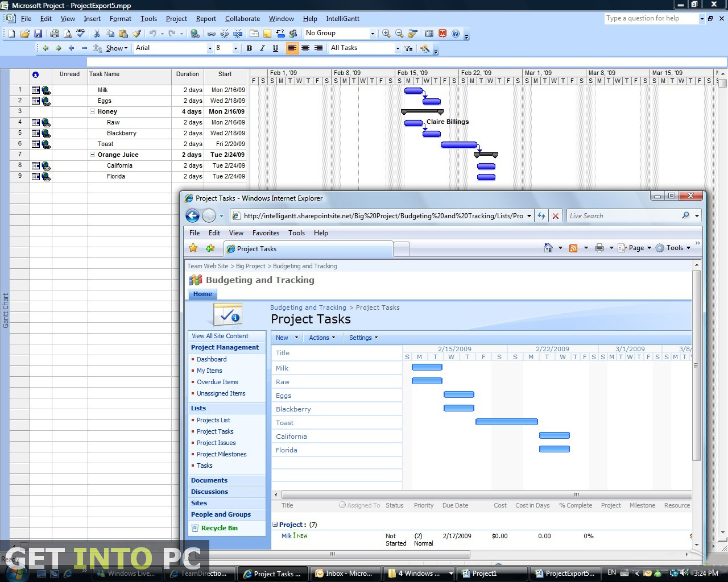Select the Format Painter brush icon
The image size is (728, 582).
(x=136, y=34)
